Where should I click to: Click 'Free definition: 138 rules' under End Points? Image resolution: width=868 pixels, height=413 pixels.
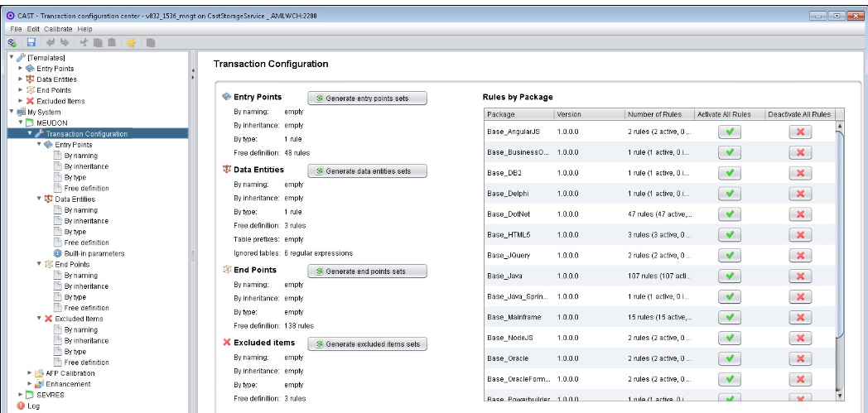click(x=273, y=325)
